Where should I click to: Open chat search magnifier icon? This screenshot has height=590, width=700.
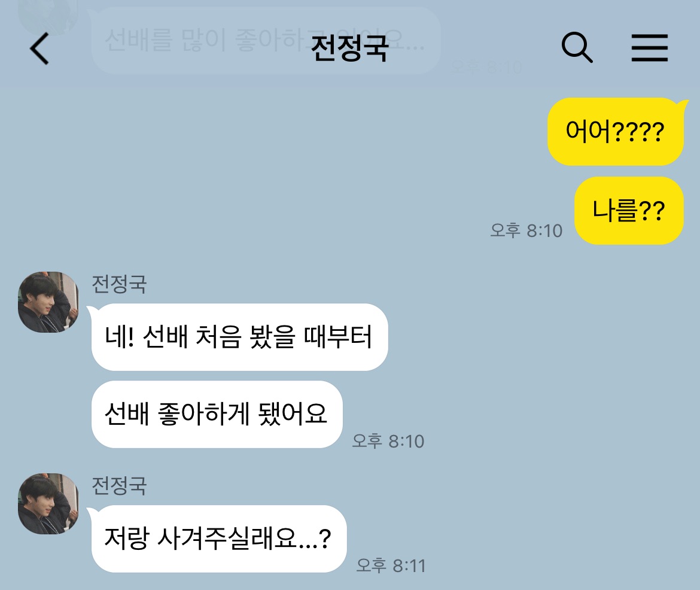577,47
